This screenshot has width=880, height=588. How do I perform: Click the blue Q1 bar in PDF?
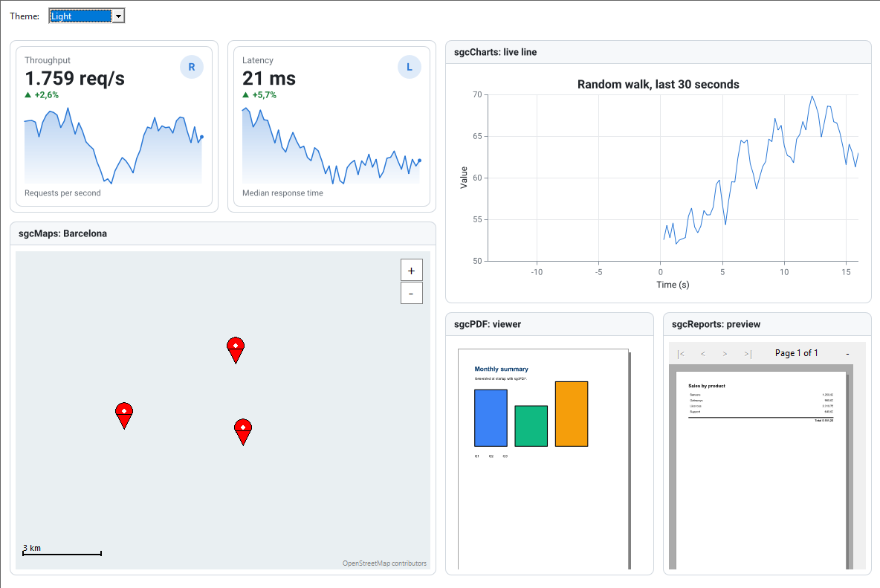coord(491,418)
